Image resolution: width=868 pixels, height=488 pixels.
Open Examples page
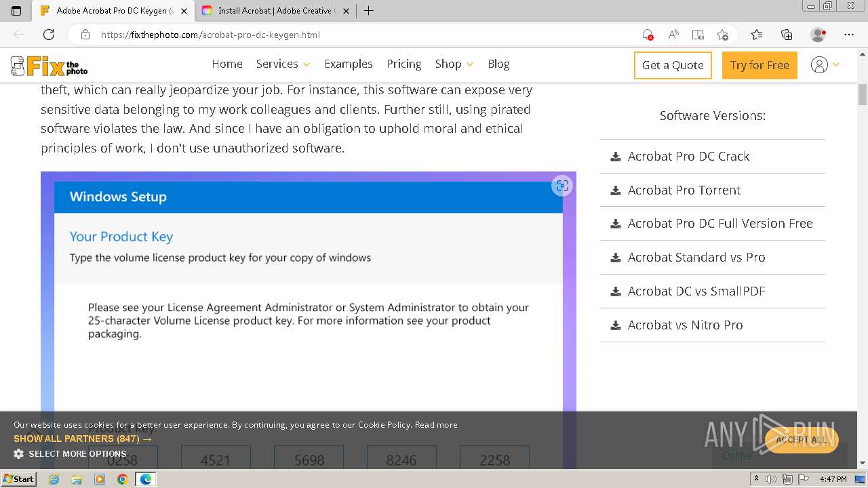[x=349, y=64]
